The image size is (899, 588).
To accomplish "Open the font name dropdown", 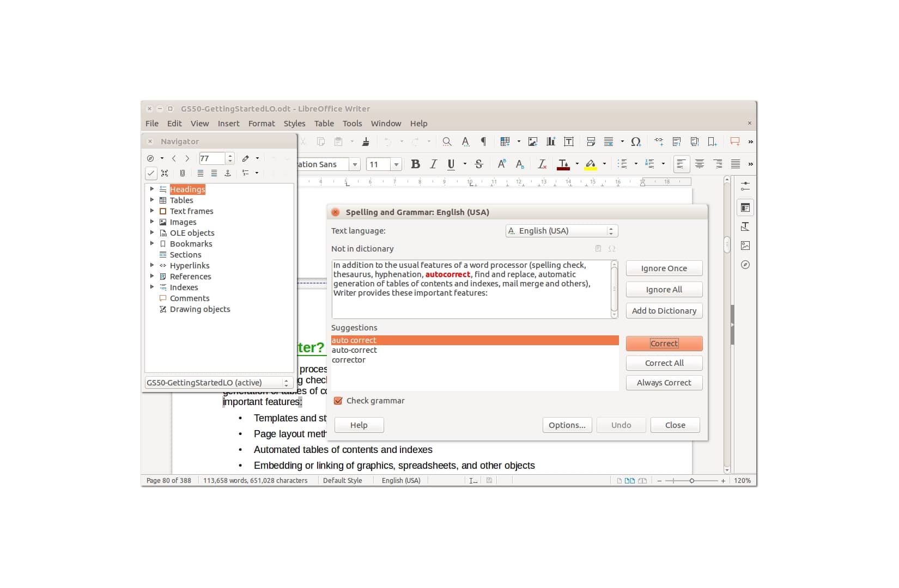I will tap(355, 164).
